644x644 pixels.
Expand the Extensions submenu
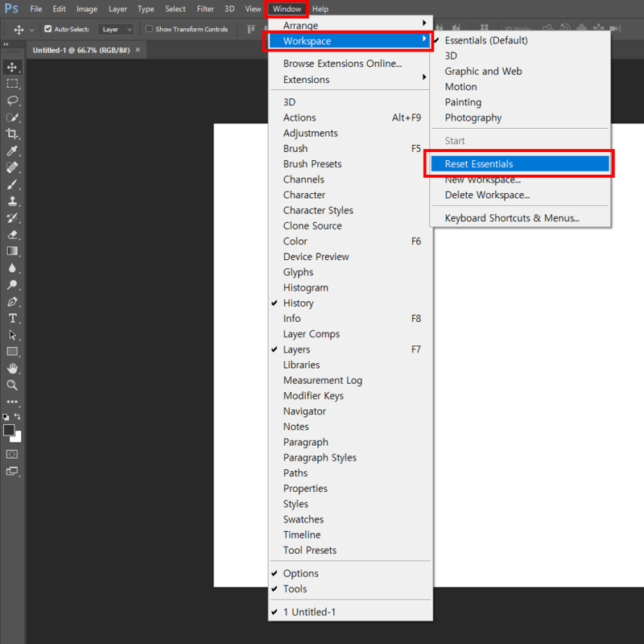tap(350, 79)
